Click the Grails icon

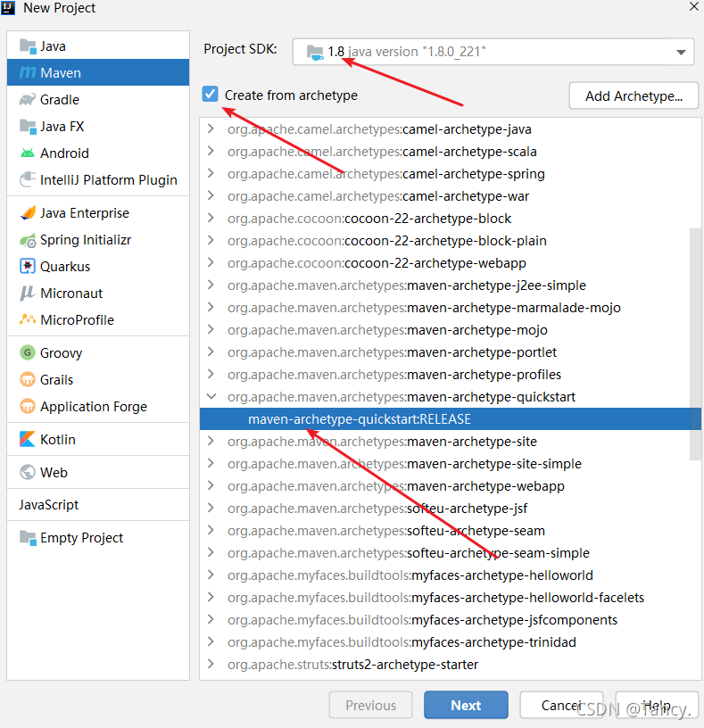pyautogui.click(x=28, y=379)
